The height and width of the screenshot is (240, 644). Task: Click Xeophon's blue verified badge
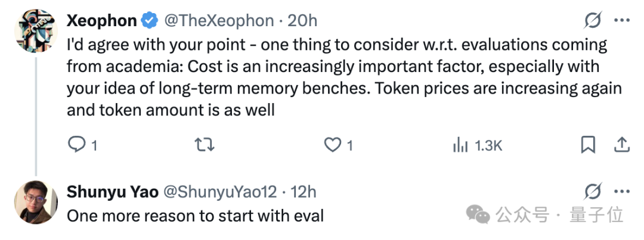[x=149, y=21]
